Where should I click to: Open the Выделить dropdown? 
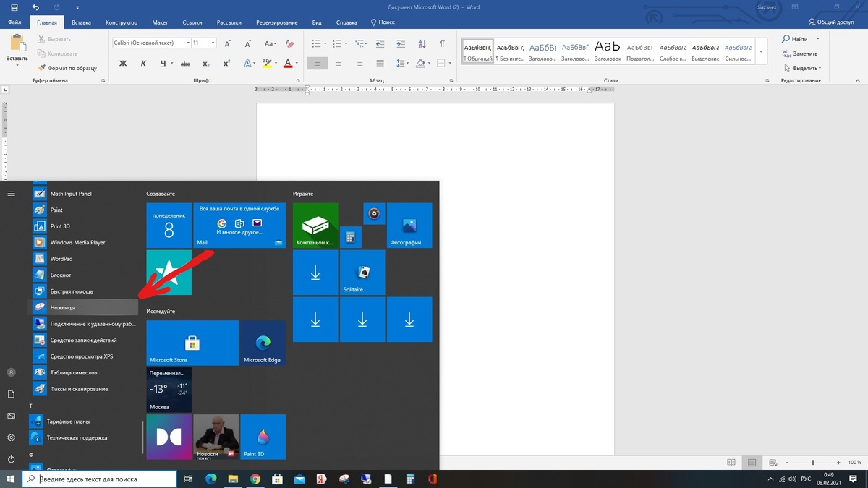coord(802,68)
